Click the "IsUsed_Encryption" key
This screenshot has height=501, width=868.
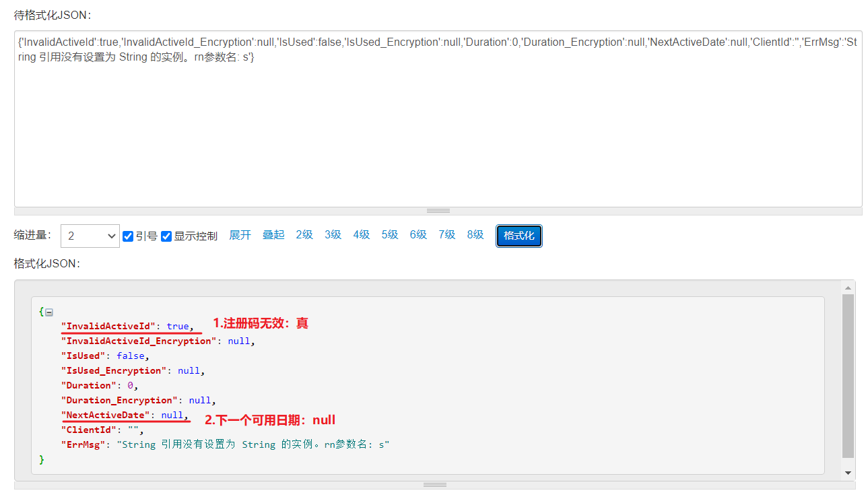coord(114,370)
